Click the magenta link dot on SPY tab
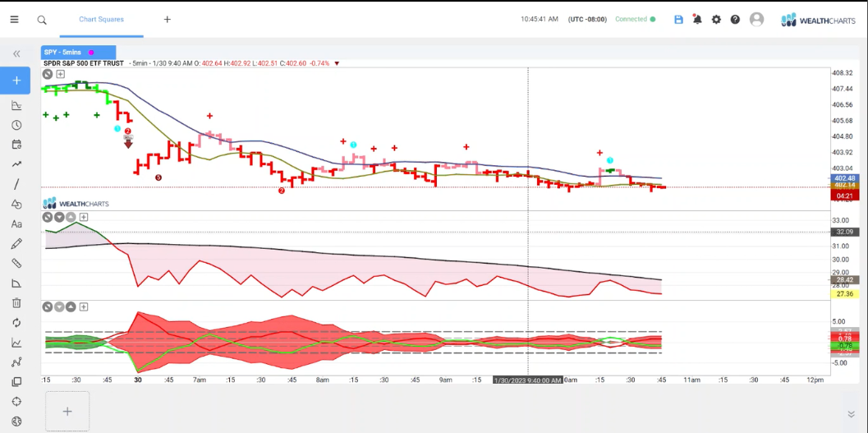 tap(91, 53)
